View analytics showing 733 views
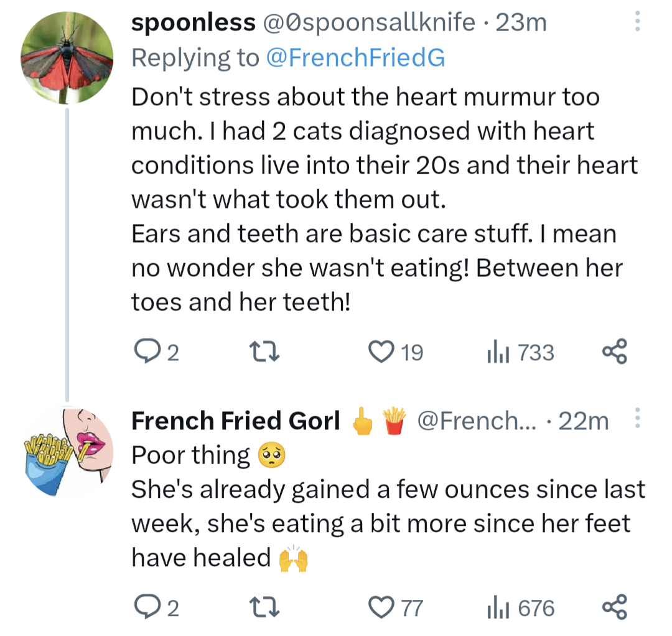 [520, 353]
